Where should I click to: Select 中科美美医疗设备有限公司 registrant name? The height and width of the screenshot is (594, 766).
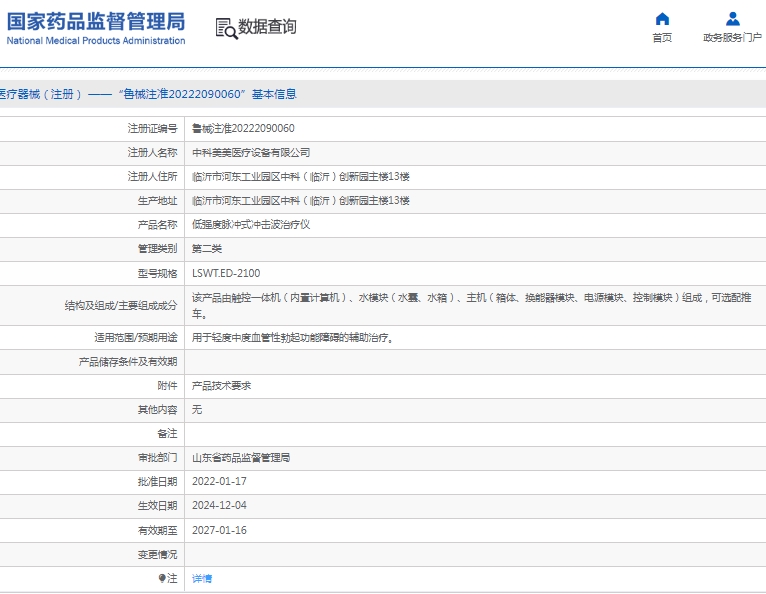click(x=251, y=153)
